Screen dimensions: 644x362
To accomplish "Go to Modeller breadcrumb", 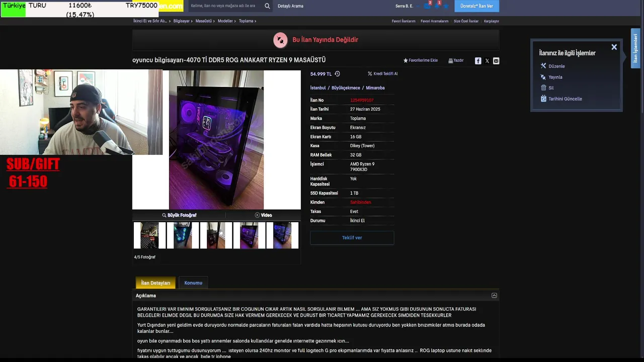I will pyautogui.click(x=225, y=21).
